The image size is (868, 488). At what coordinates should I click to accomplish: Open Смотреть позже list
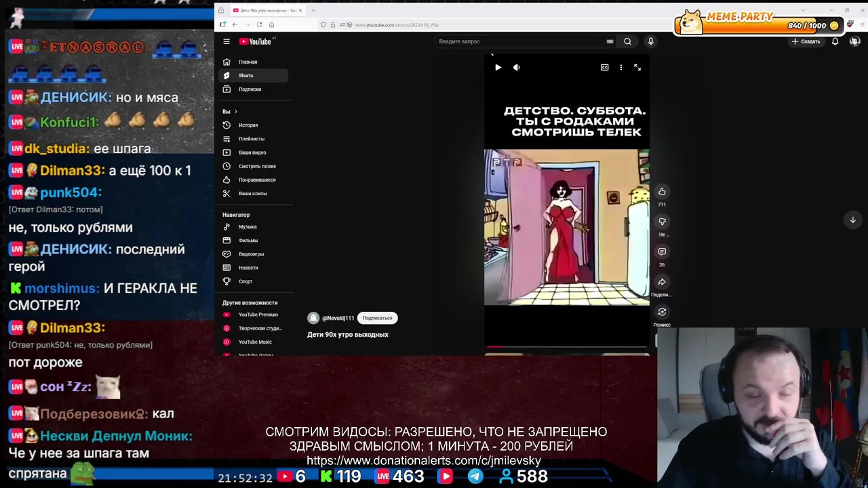click(254, 166)
